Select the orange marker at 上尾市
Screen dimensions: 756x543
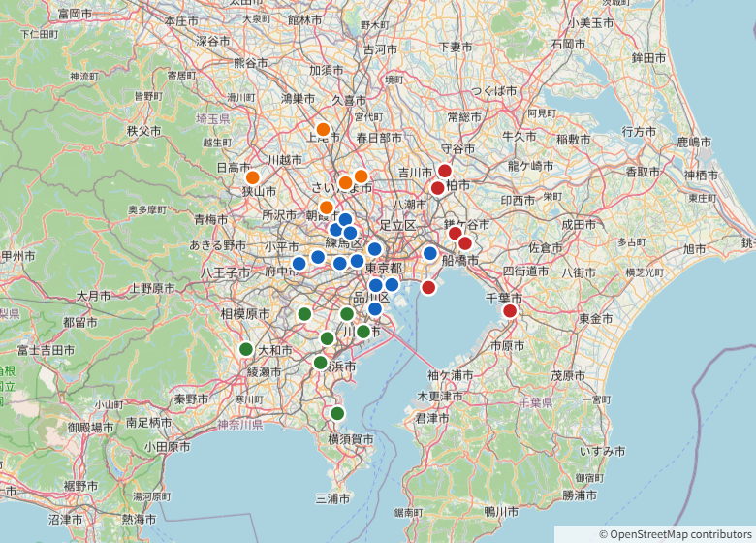pyautogui.click(x=323, y=129)
